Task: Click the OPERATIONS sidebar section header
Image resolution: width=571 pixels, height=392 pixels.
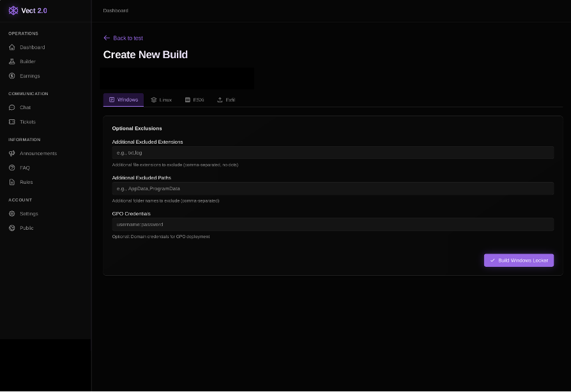Action: click(x=23, y=33)
